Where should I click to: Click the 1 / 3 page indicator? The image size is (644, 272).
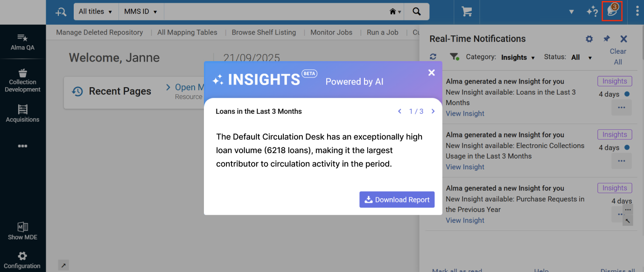coord(416,111)
